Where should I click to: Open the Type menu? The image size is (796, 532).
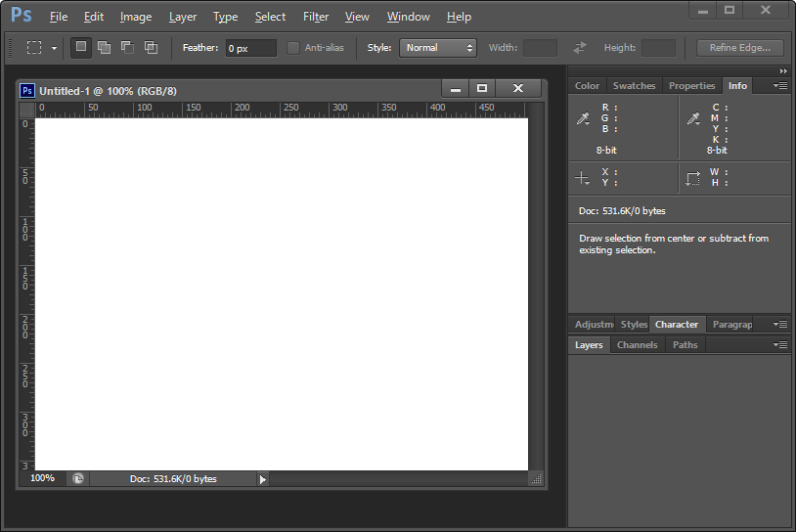[x=225, y=17]
